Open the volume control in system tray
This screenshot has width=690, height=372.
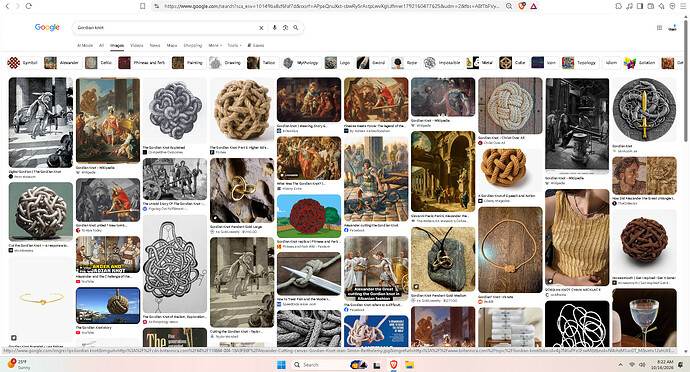point(642,365)
